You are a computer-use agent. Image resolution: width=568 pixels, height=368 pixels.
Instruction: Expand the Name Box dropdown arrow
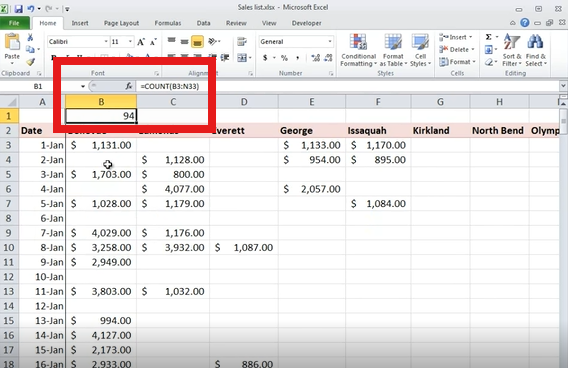point(83,86)
